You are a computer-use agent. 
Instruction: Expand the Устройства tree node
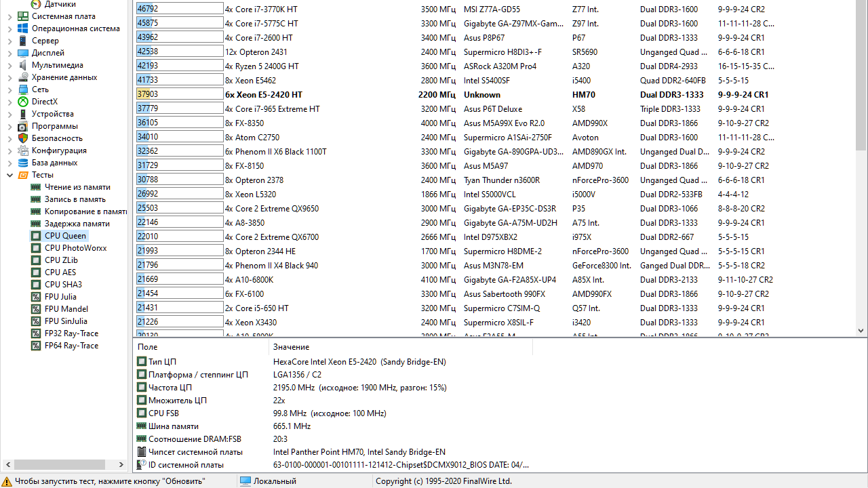point(9,114)
